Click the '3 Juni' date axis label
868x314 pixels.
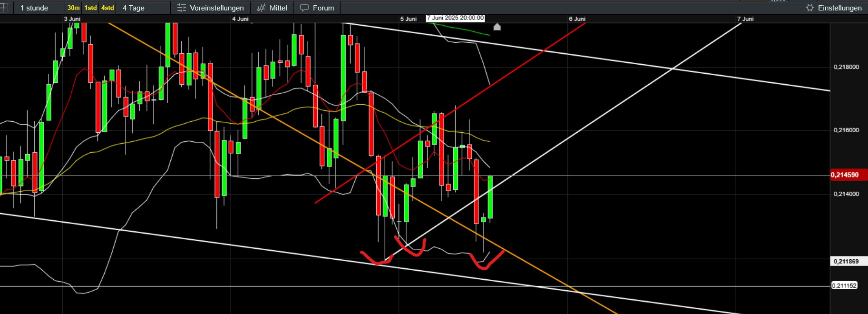point(72,19)
